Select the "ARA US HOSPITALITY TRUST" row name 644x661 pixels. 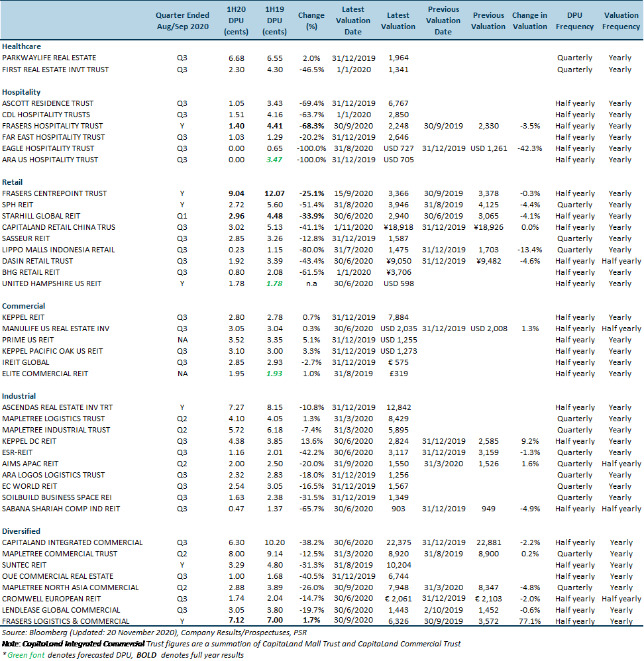point(50,160)
